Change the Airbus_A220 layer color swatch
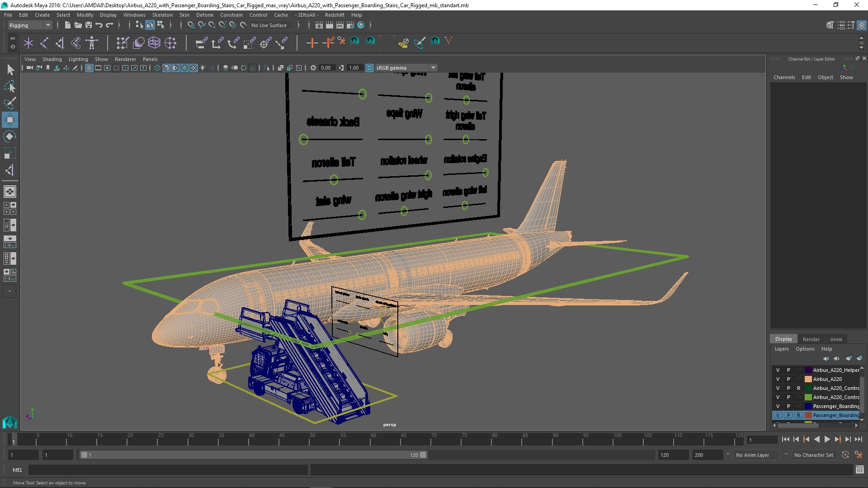Screen dimensions: 868x488 pyautogui.click(x=808, y=379)
